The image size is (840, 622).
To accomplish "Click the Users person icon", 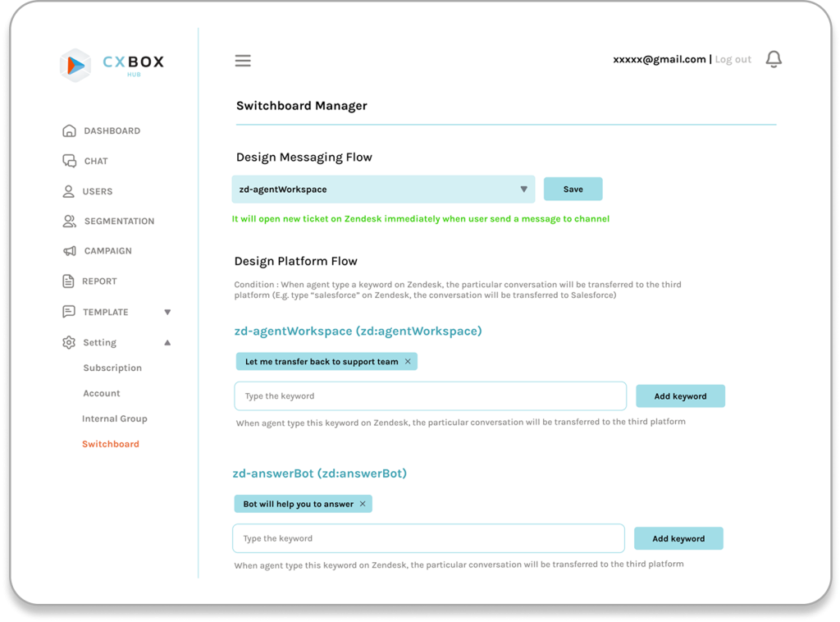I will [x=69, y=191].
